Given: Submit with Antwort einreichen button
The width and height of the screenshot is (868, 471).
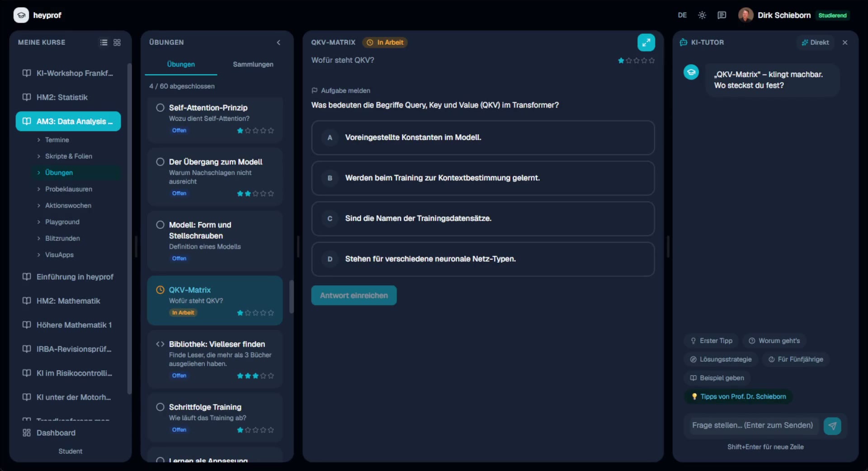Looking at the screenshot, I should pyautogui.click(x=354, y=296).
